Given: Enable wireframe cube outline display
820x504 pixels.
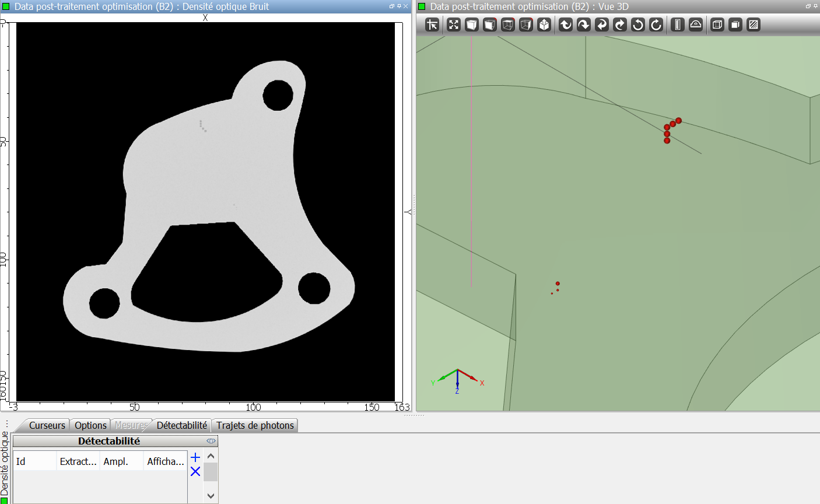Looking at the screenshot, I should [x=717, y=24].
